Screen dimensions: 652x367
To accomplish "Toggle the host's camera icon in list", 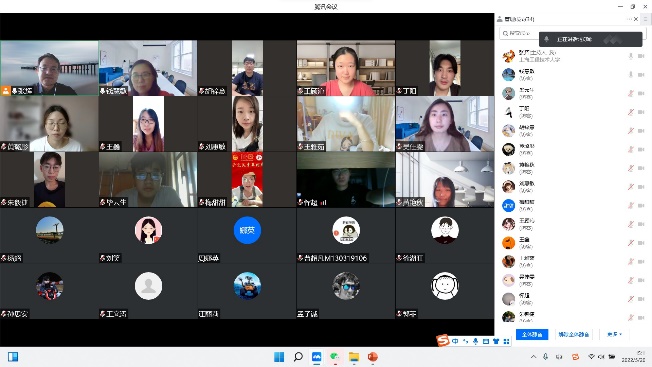I will pyautogui.click(x=641, y=56).
